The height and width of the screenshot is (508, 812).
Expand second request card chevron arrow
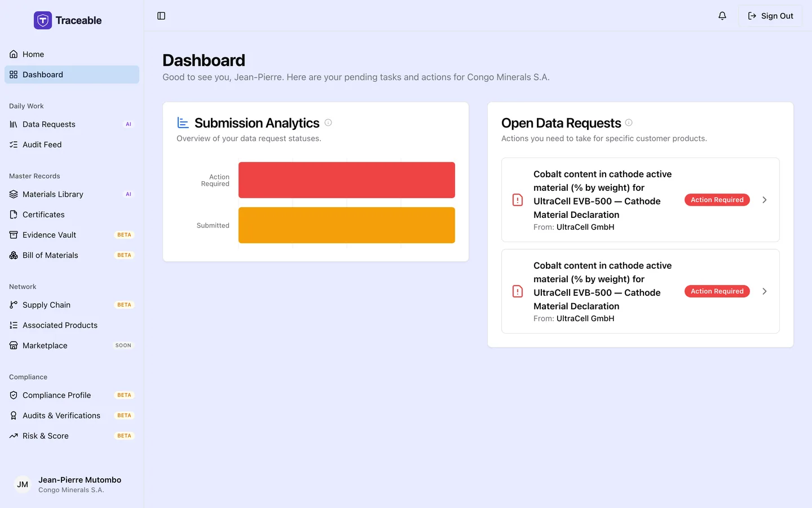(x=765, y=291)
